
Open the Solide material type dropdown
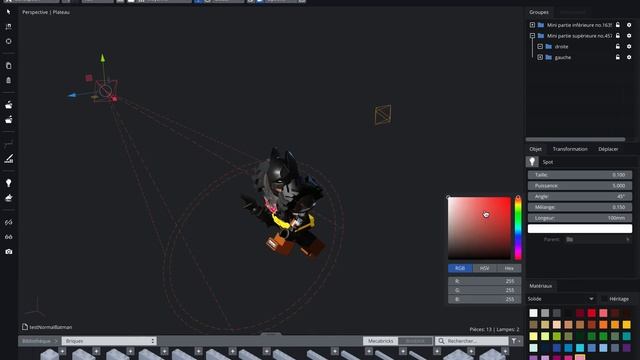tap(560, 299)
